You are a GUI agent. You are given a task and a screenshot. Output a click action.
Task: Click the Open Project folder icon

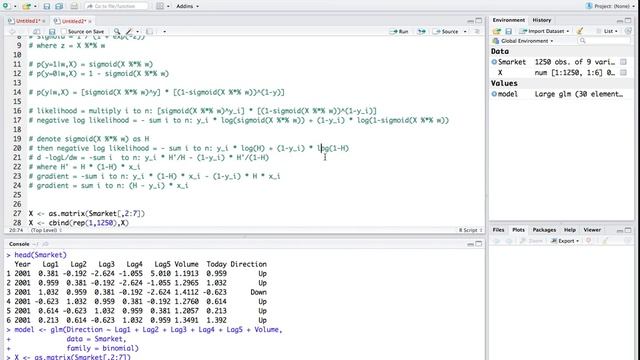click(x=27, y=6)
